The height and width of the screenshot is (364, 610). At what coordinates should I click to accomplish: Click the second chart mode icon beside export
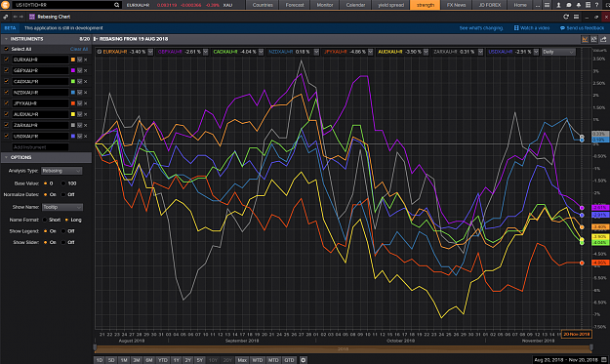point(594,39)
